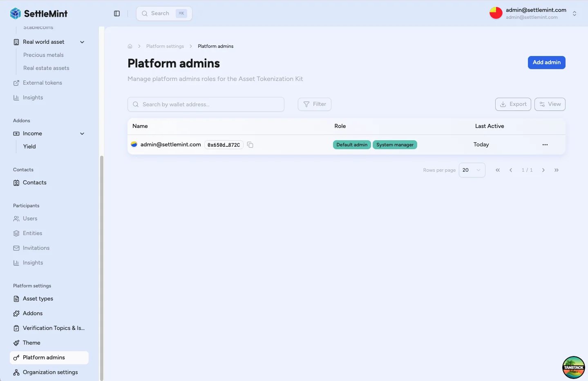Click the Platform settings breadcrumb link

point(165,46)
